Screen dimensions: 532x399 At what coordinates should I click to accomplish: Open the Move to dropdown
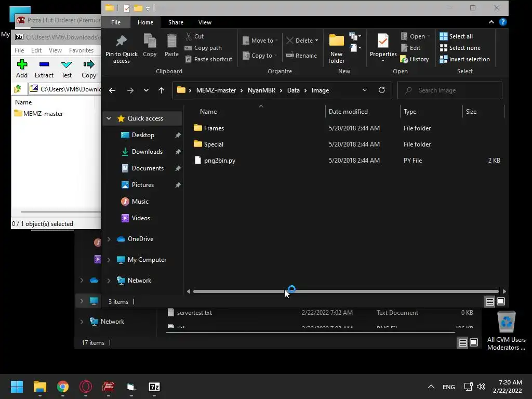[x=260, y=41]
